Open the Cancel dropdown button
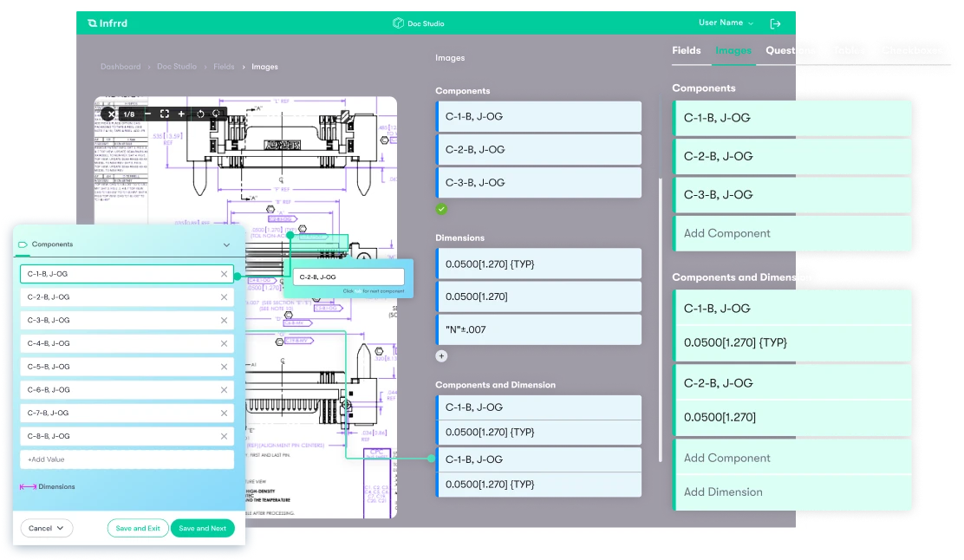The image size is (964, 560). [x=47, y=528]
